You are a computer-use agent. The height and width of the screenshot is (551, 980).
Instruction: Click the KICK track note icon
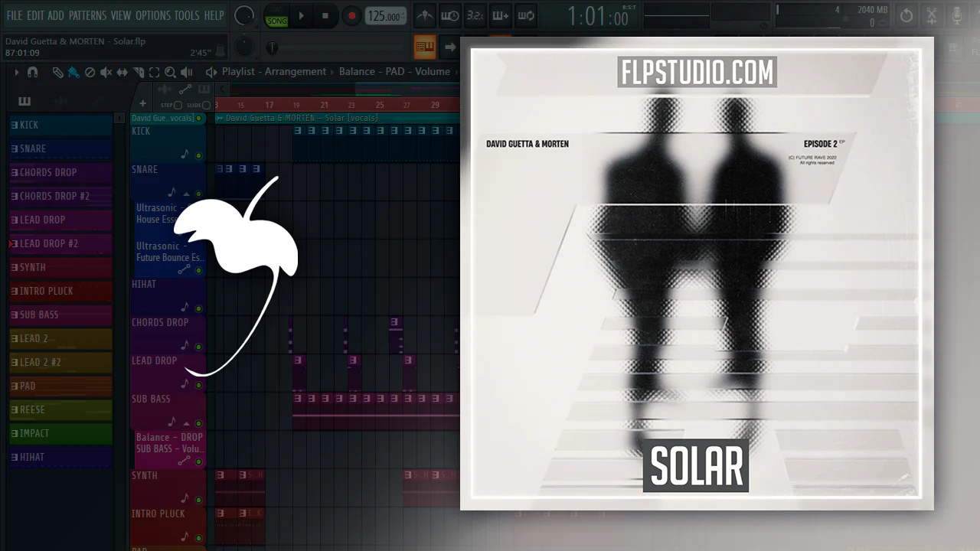(x=185, y=155)
